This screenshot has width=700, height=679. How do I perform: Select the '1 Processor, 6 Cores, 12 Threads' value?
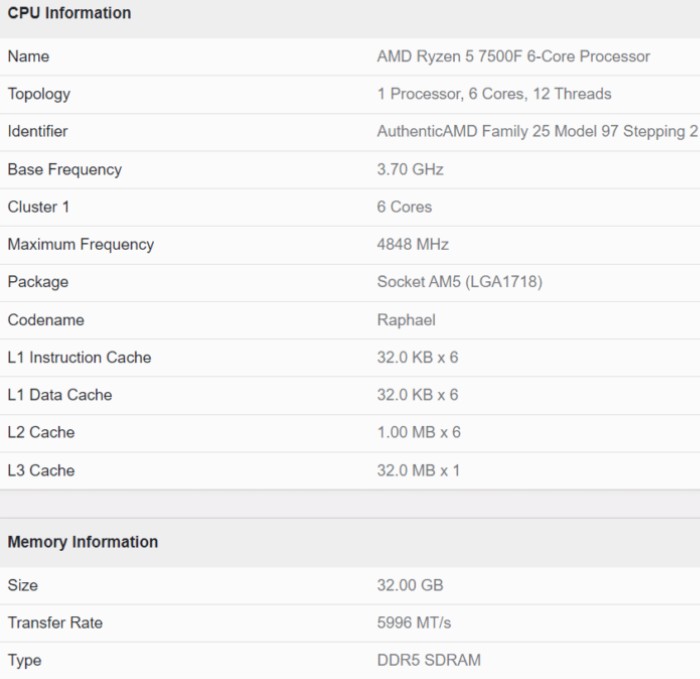pyautogui.click(x=494, y=94)
